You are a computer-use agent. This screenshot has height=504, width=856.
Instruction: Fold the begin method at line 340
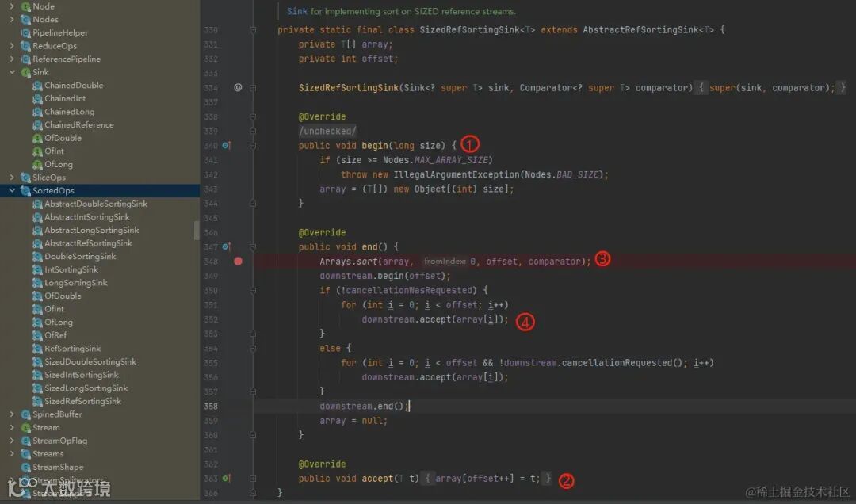coord(253,146)
